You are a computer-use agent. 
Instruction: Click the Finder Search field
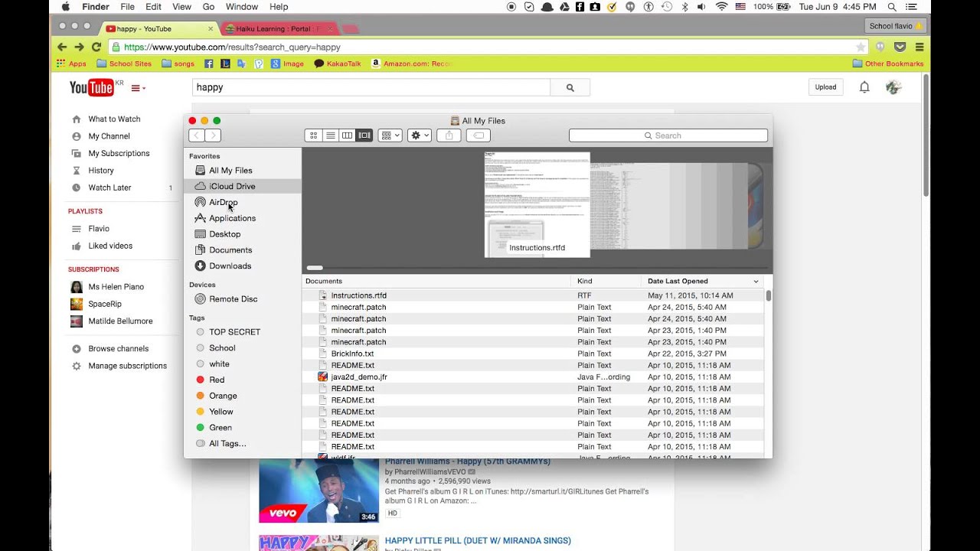click(x=668, y=135)
